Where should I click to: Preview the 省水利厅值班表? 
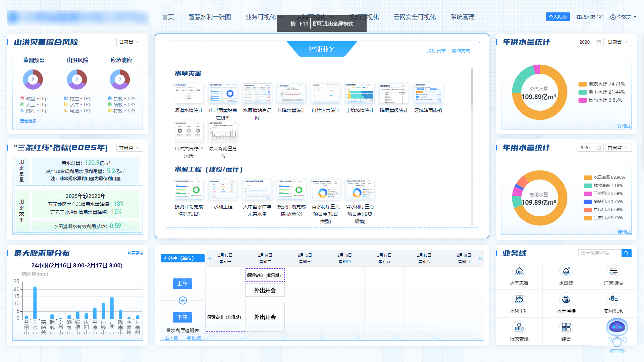click(x=194, y=338)
